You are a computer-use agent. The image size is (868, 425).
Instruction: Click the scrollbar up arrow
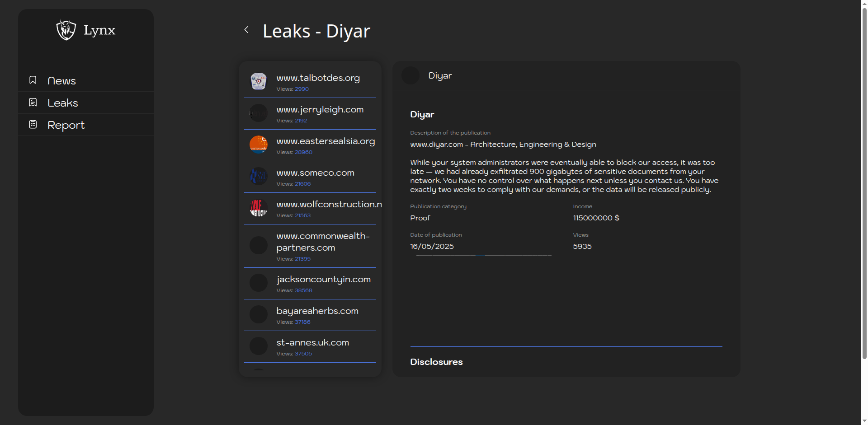(864, 3)
